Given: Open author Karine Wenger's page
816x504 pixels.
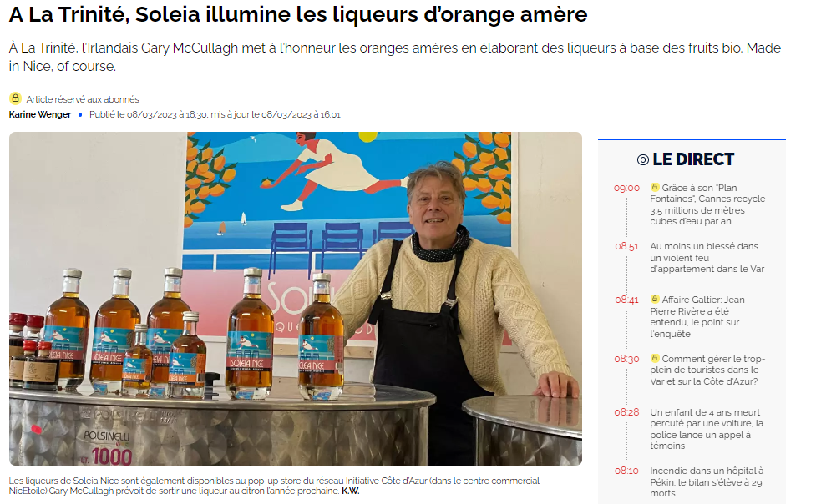Looking at the screenshot, I should coord(39,114).
